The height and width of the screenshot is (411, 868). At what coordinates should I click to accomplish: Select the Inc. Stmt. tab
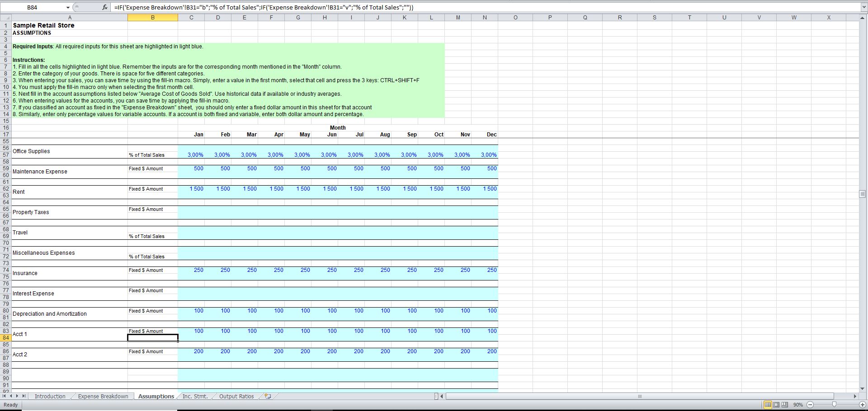pos(194,396)
